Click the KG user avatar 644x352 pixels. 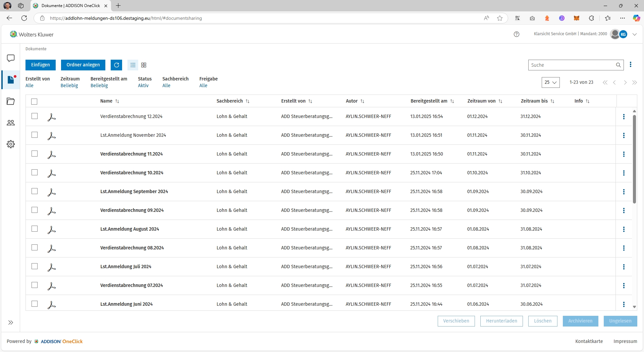point(623,34)
